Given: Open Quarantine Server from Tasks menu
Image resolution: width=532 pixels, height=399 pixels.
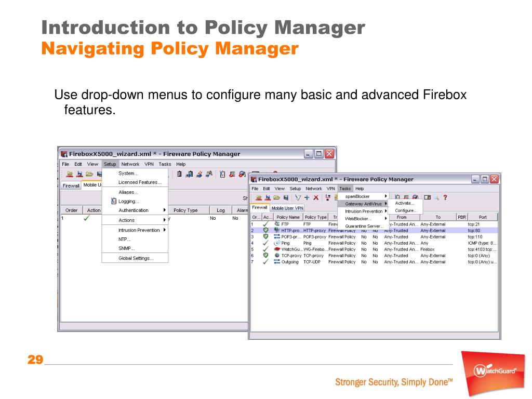Looking at the screenshot, I should (363, 226).
